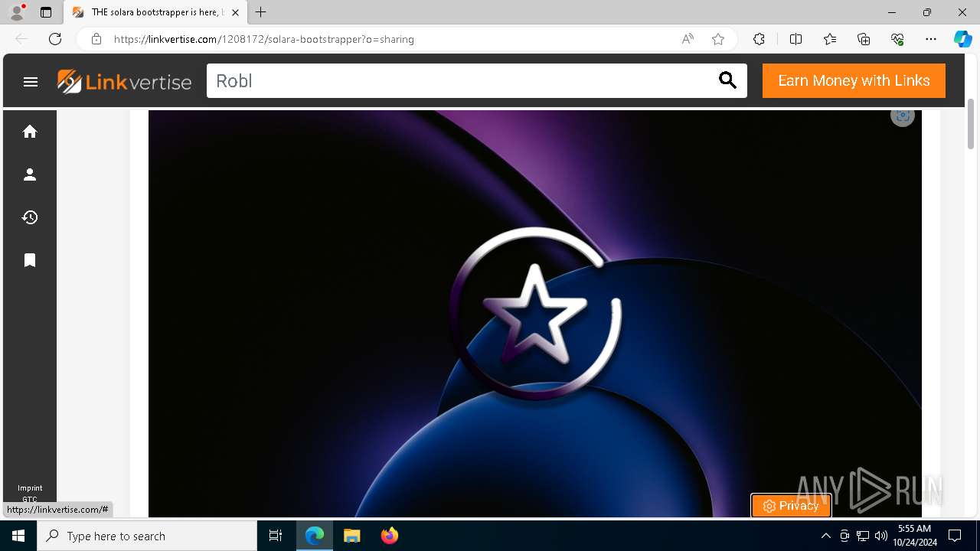
Task: Close the solara bootstrapper tab
Action: (x=236, y=12)
